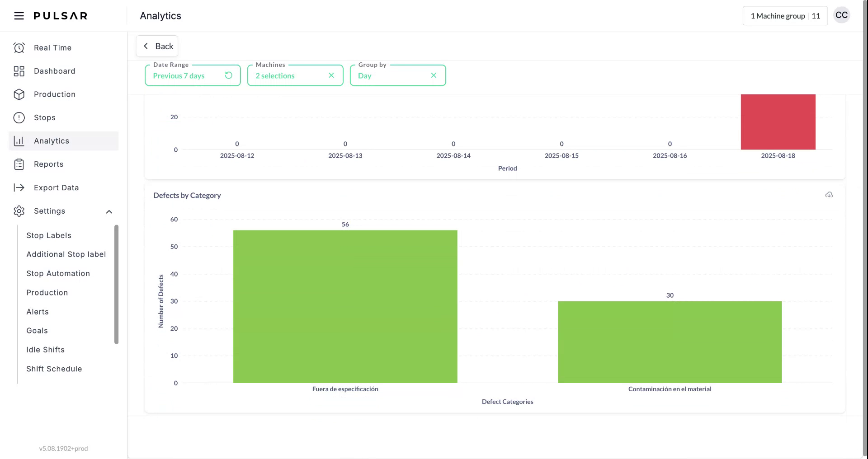Download the Defects by Category chart
This screenshot has width=868, height=459.
pyautogui.click(x=829, y=195)
